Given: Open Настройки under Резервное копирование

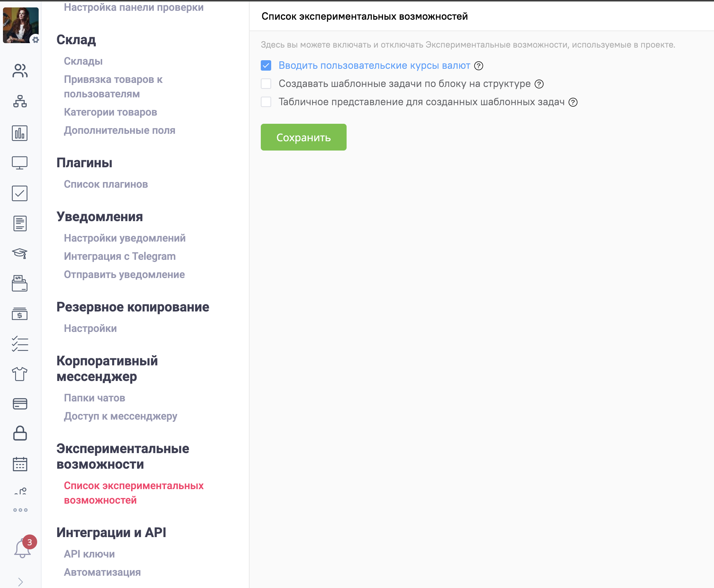Looking at the screenshot, I should point(90,328).
